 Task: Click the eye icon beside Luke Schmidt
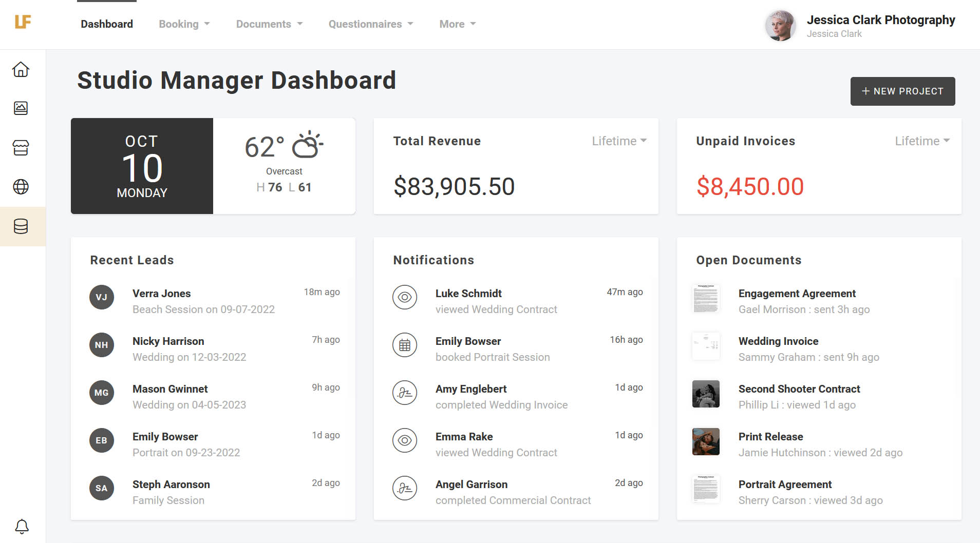click(405, 297)
